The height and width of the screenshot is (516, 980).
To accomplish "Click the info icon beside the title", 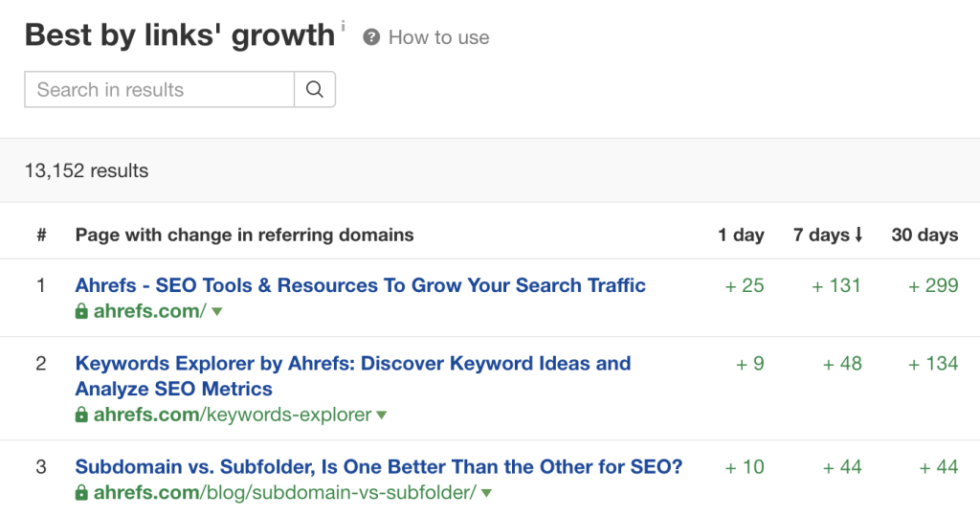I will (343, 26).
